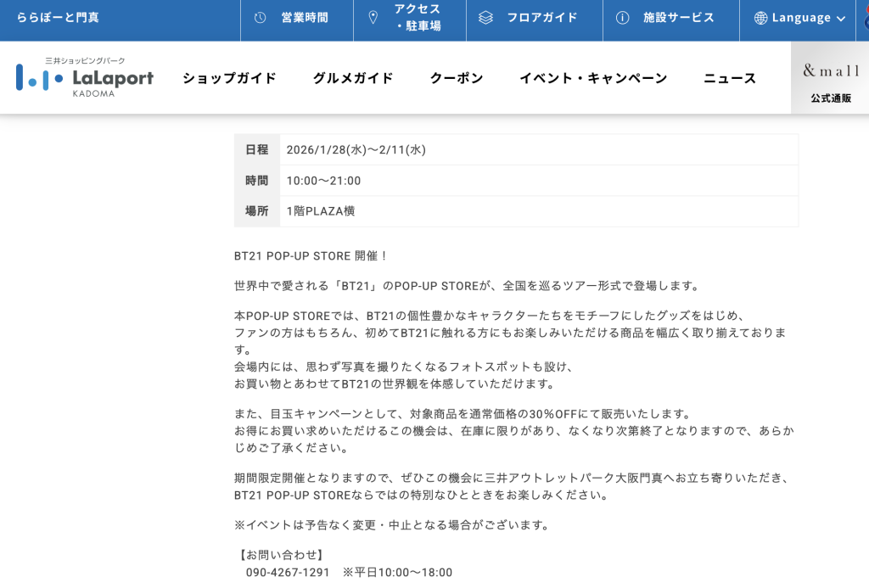Click the アクセス・駐車場 text link
Viewport: 869px width, 588px height.
pyautogui.click(x=418, y=18)
